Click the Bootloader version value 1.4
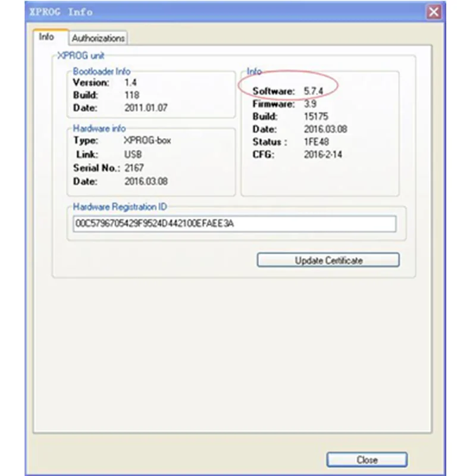The width and height of the screenshot is (476, 476). [130, 82]
